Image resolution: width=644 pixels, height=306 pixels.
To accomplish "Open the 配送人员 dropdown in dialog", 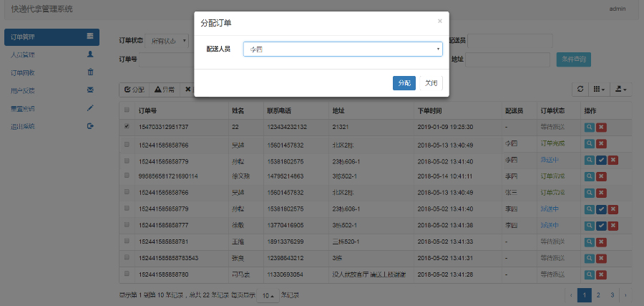I will click(343, 49).
